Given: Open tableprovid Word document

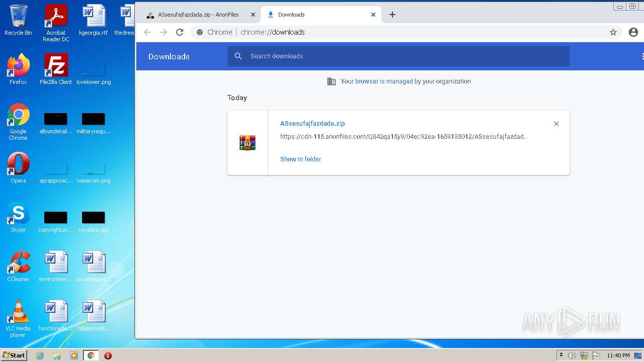Looking at the screenshot, I should (94, 316).
